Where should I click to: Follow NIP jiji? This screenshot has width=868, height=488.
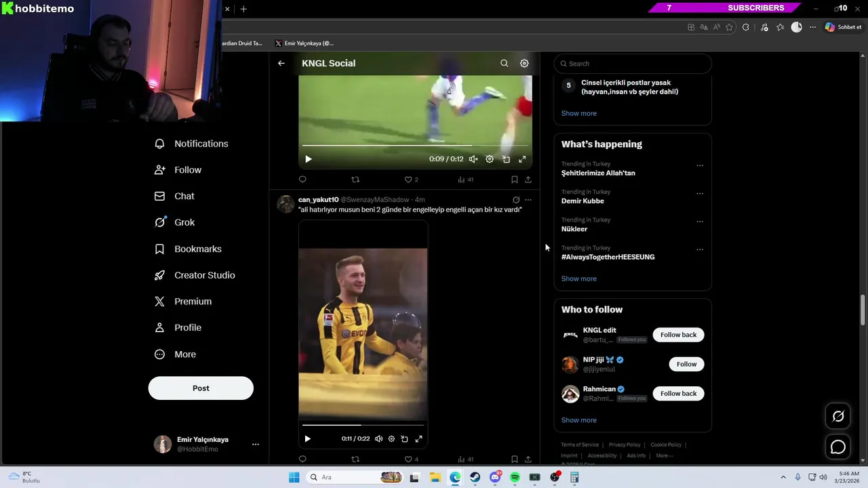[686, 364]
